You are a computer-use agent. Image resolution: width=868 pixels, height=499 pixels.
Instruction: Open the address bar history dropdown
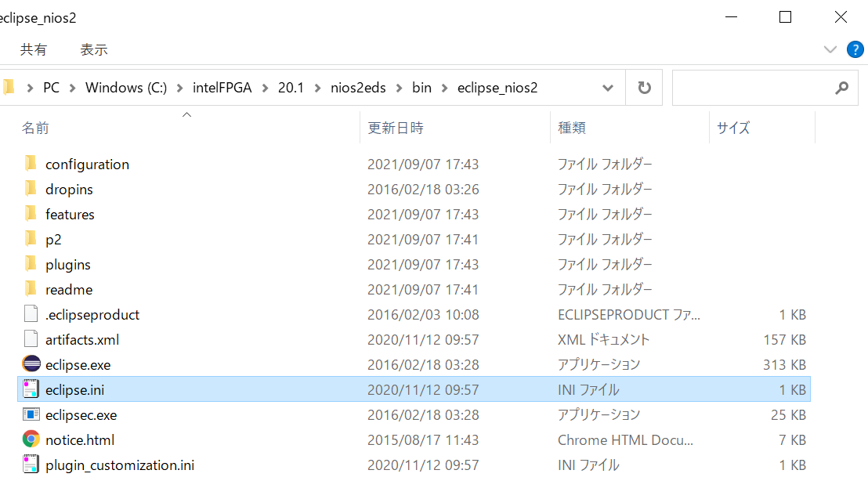[608, 88]
